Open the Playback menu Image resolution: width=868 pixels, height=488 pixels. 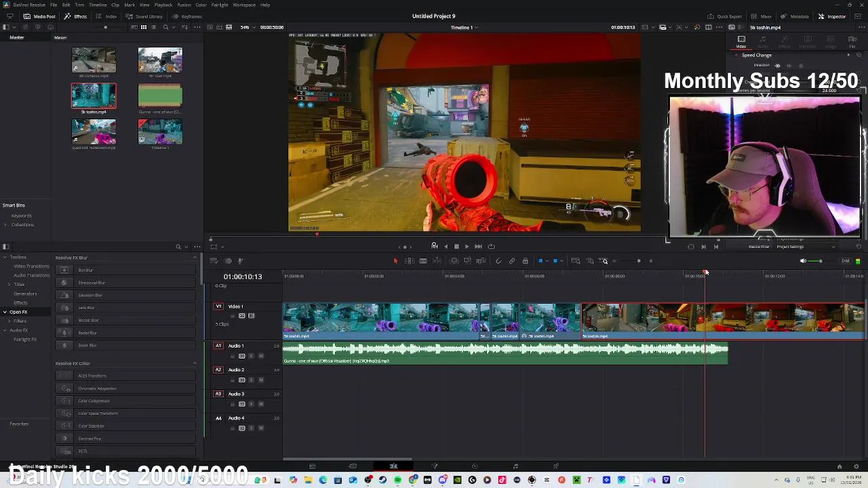click(x=163, y=5)
